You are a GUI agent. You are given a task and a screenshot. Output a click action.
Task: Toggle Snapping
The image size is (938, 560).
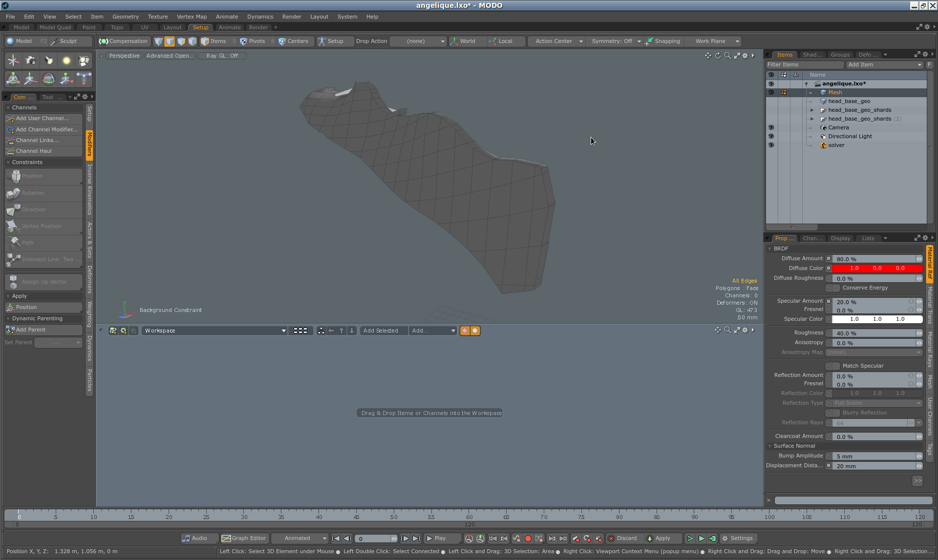(663, 41)
